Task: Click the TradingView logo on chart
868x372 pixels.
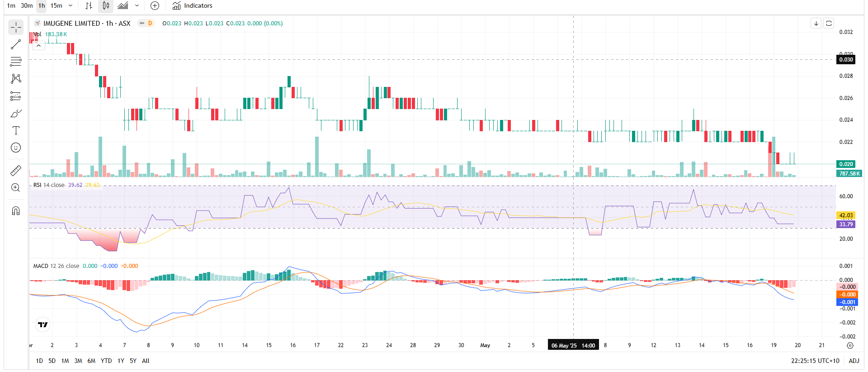Action: [x=42, y=324]
